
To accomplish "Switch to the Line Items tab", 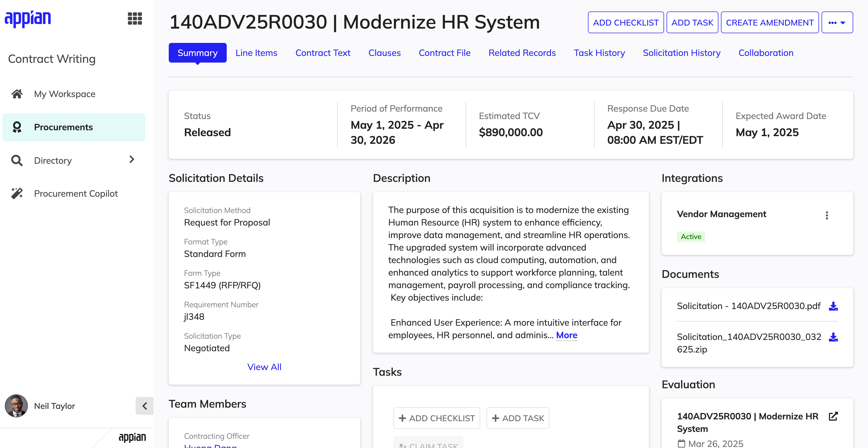I will tap(256, 53).
